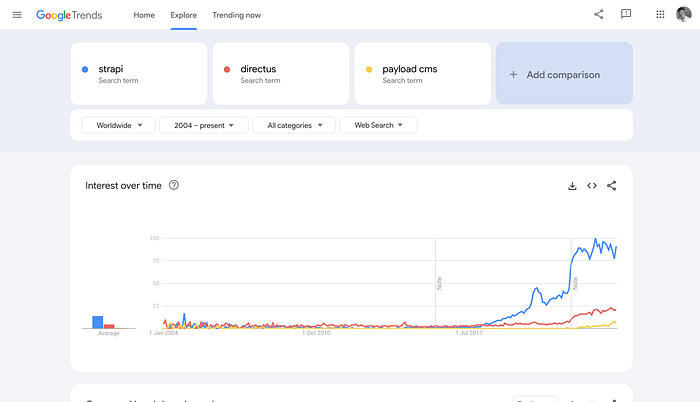Go to the Home tab
Screen dimensions: 700x402
144,15
